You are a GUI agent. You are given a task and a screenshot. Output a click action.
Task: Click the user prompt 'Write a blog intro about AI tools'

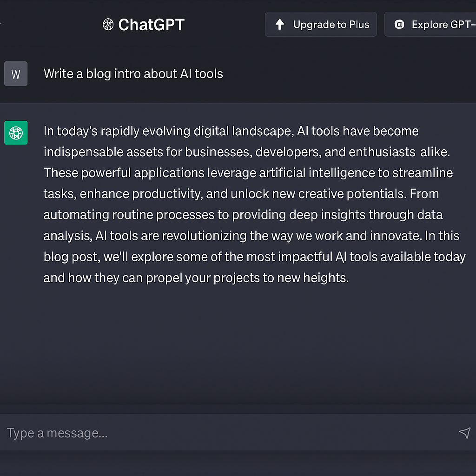point(133,73)
